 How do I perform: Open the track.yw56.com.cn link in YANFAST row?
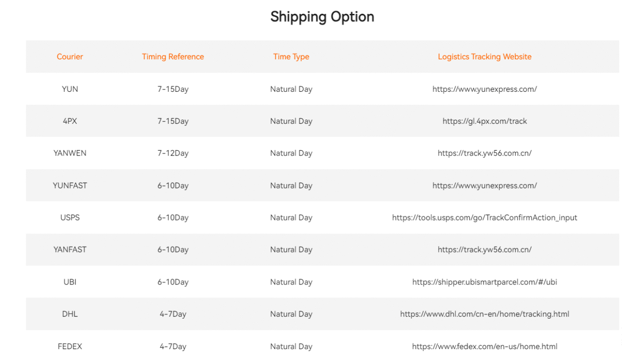pos(484,250)
